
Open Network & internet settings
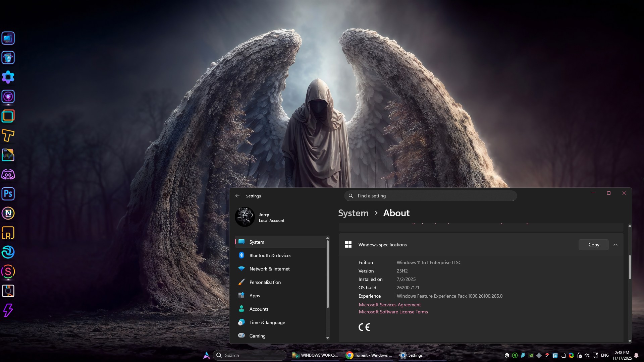(x=269, y=269)
